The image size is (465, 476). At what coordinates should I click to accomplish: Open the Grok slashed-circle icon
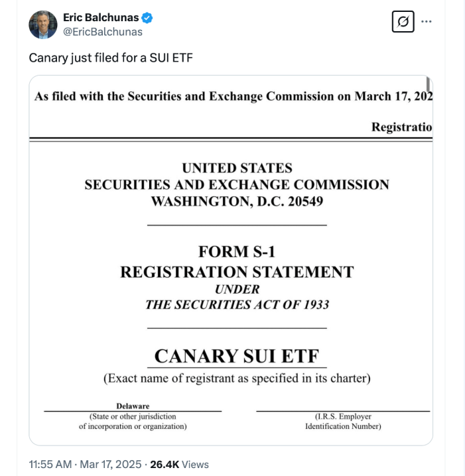pyautogui.click(x=403, y=22)
